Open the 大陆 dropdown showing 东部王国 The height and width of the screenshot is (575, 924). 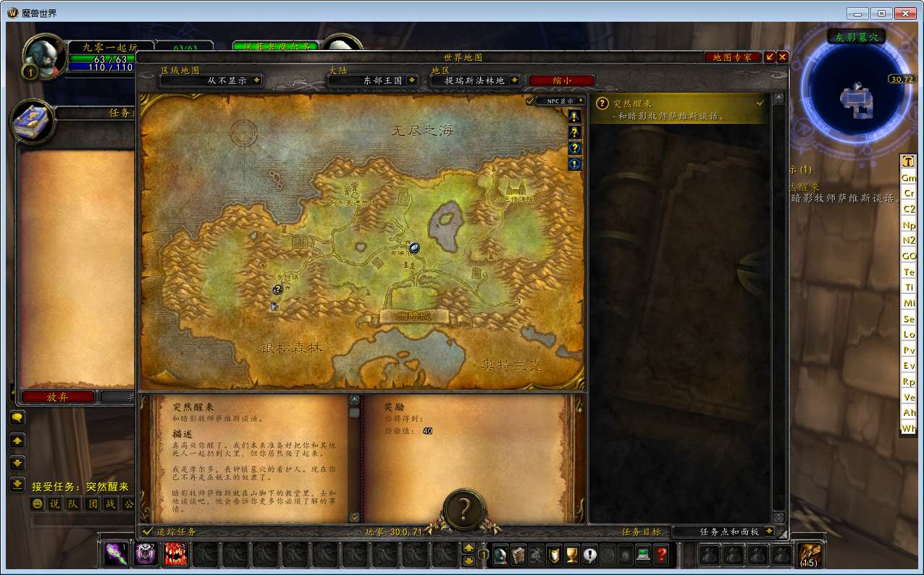coord(373,80)
